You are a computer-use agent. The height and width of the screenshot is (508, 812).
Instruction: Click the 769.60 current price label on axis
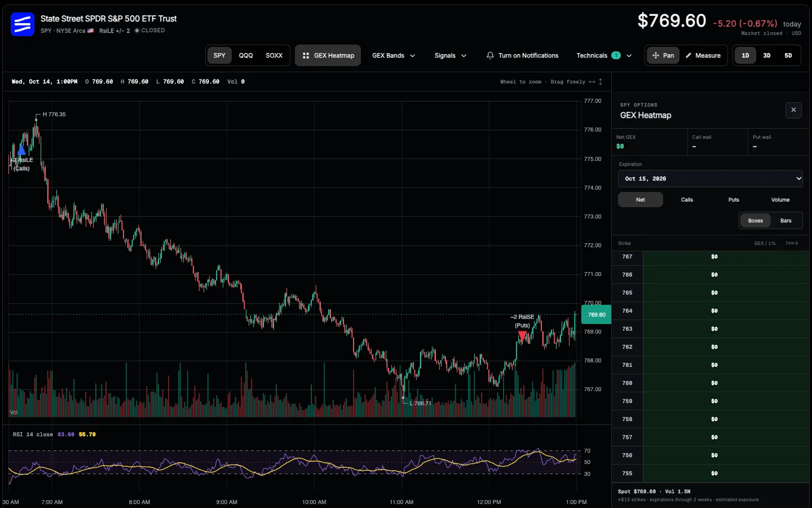[x=597, y=315]
